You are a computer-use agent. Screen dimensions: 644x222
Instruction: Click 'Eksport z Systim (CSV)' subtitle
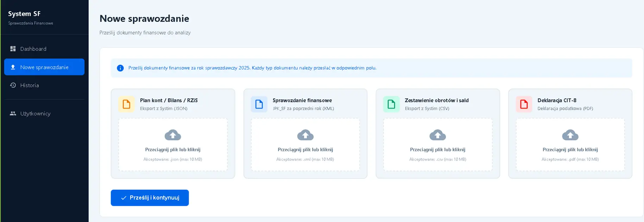point(427,109)
